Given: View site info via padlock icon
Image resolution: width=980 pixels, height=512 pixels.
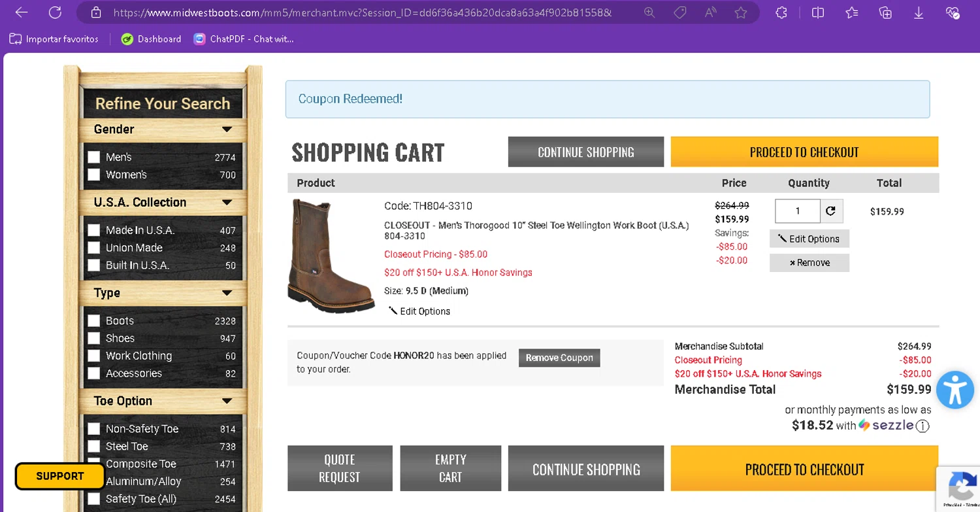Looking at the screenshot, I should pyautogui.click(x=96, y=12).
